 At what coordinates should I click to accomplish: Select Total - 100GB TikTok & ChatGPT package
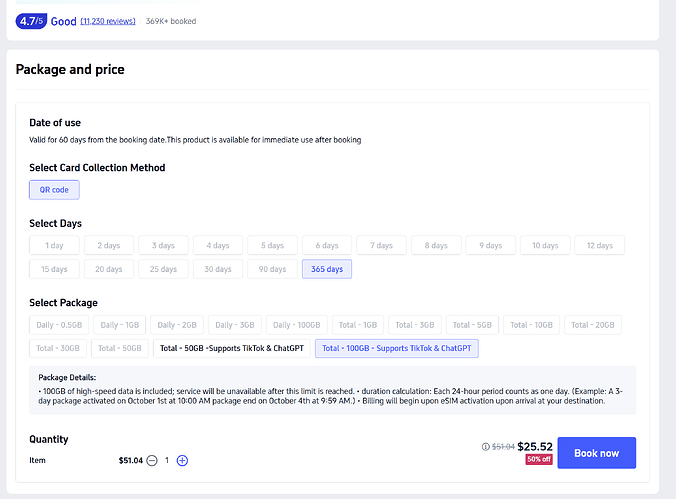click(396, 348)
